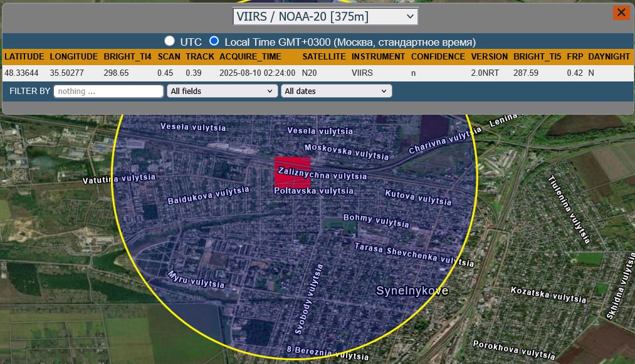Sort by BRIGHT_TI4 column header
Screen dimensions: 635x364
click(x=128, y=56)
